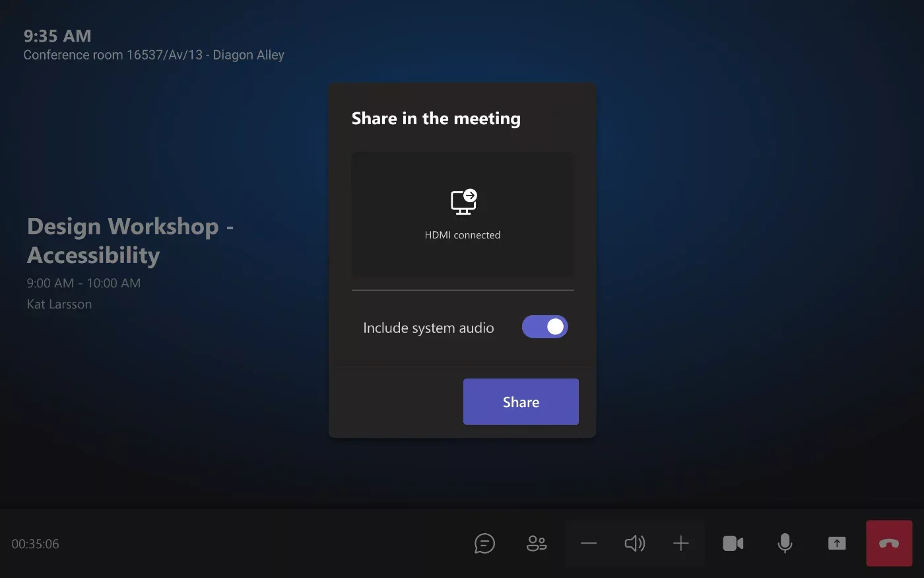Viewport: 924px width, 578px height.
Task: Click the 'Conference room 16537/Av/13 - Diagon Alley' label
Action: [x=154, y=55]
